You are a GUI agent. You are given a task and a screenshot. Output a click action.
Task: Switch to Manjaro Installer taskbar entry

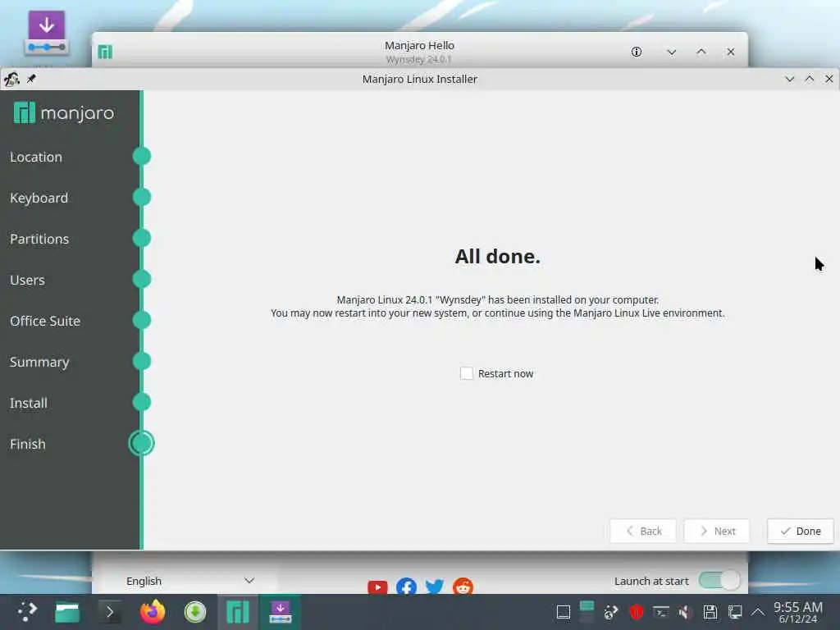pyautogui.click(x=281, y=612)
